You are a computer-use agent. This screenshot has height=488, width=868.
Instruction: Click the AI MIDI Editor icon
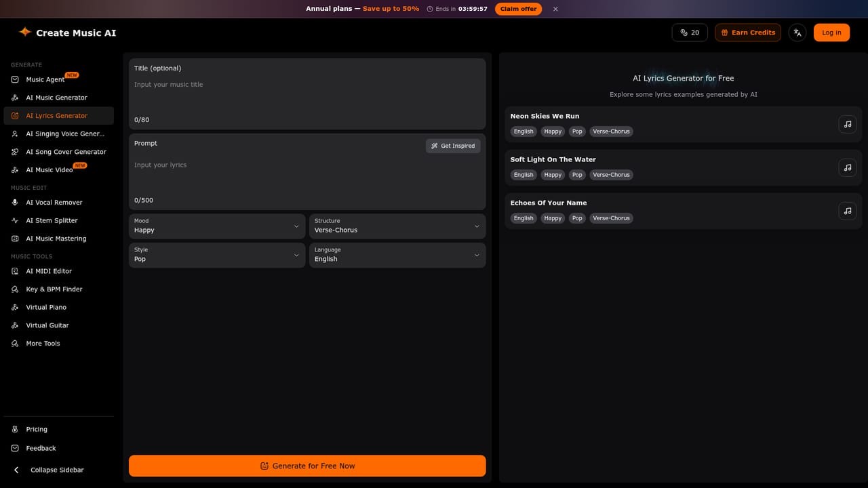pyautogui.click(x=15, y=271)
